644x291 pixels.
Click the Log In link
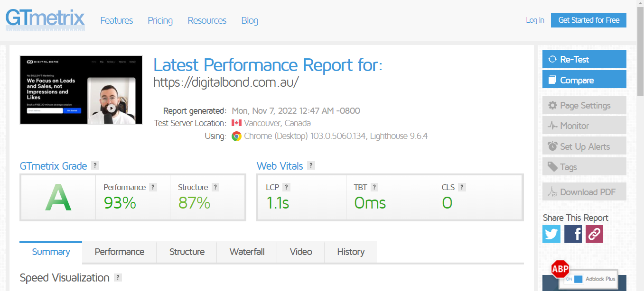[x=535, y=20]
